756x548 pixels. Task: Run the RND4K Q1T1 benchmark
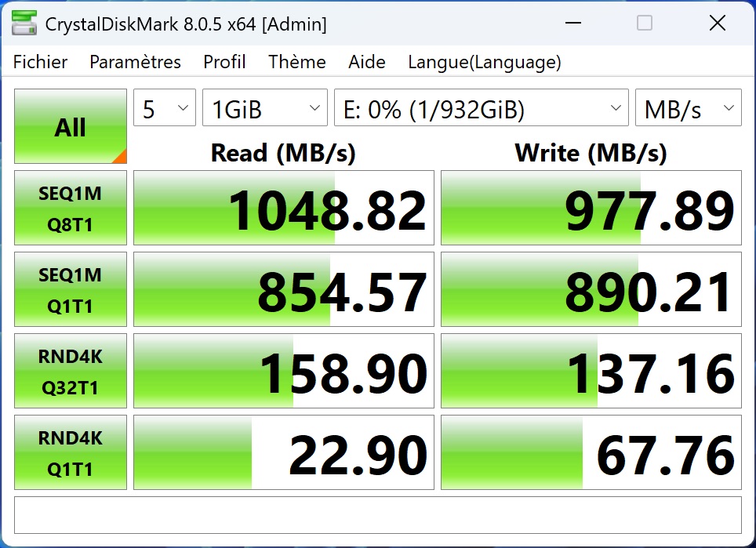[x=71, y=453]
